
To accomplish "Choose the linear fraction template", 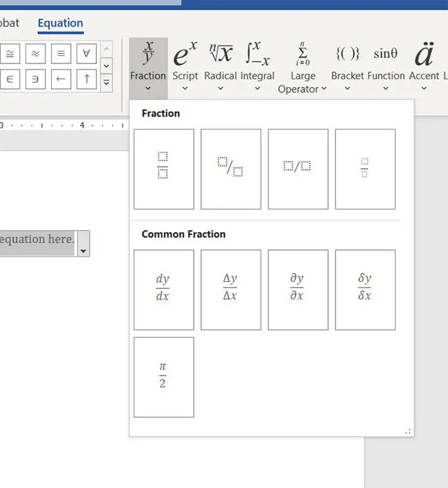I will 298,169.
